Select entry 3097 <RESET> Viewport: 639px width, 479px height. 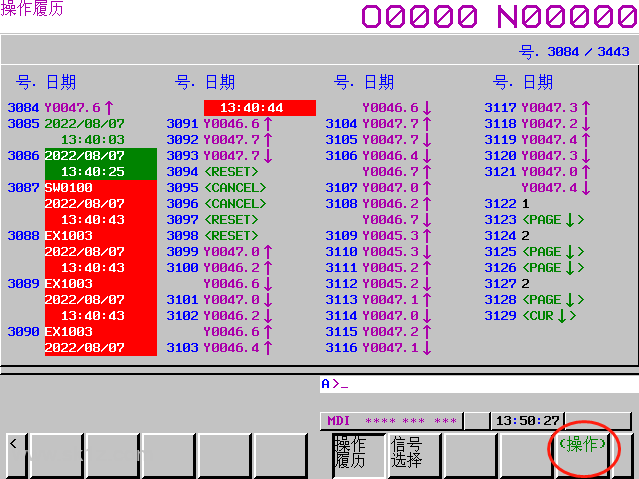click(x=212, y=220)
